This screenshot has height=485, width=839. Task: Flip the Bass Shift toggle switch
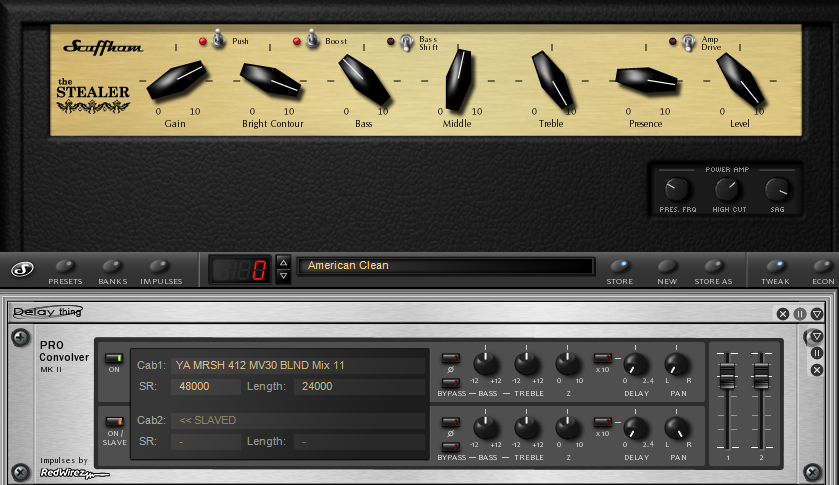[x=407, y=42]
